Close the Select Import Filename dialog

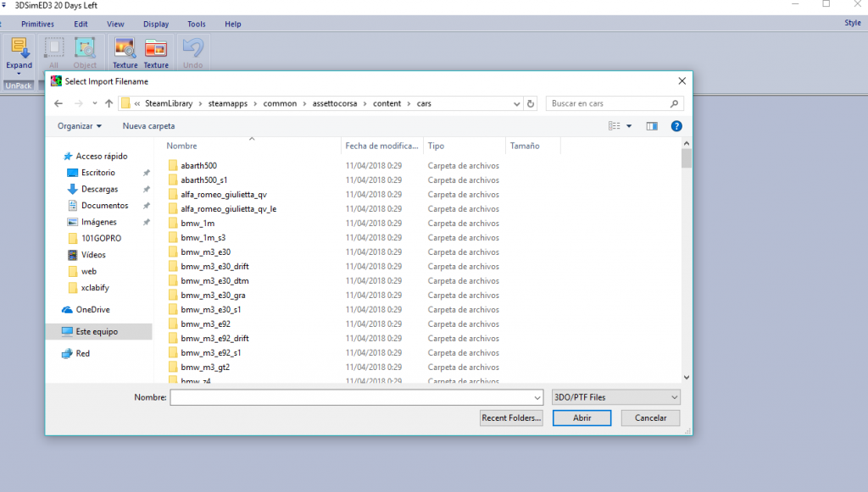tap(682, 81)
